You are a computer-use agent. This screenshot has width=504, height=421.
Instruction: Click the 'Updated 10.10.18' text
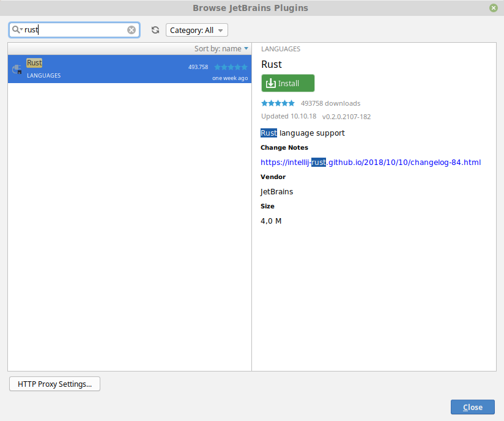289,116
